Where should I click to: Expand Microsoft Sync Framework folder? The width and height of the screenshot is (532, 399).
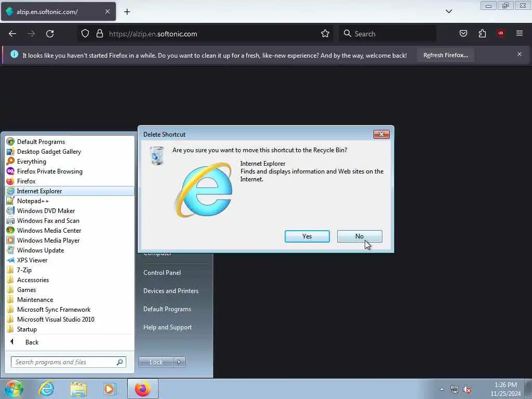[x=70, y=310]
